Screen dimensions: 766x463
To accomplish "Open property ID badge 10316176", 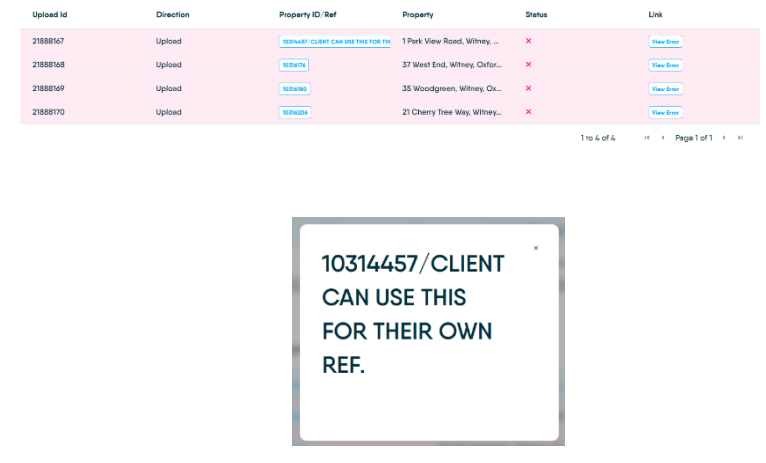I will 294,65.
